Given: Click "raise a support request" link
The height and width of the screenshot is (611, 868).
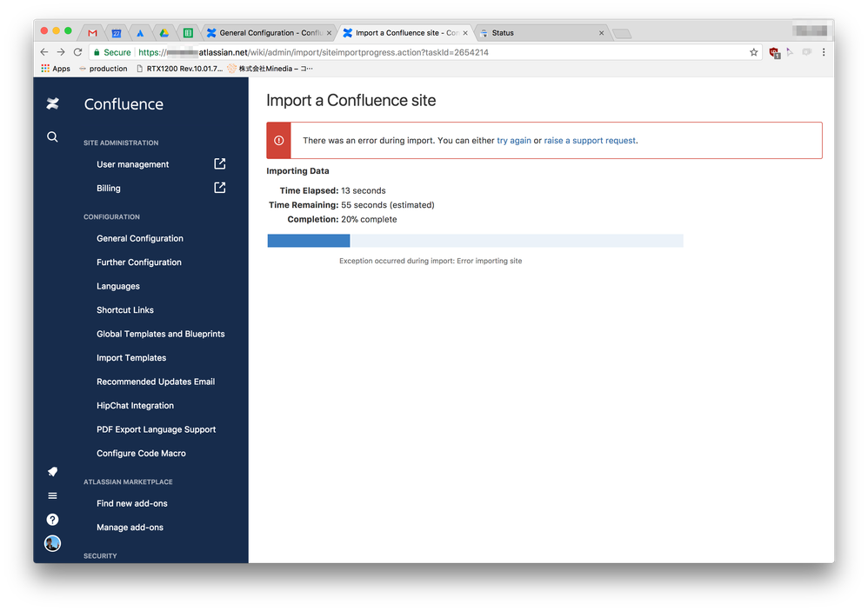Looking at the screenshot, I should coord(590,141).
